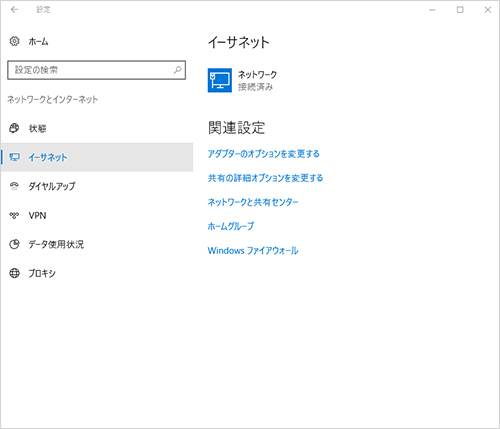This screenshot has height=429, width=500.
Task: Click the データ使用状況 pie chart icon
Action: pyautogui.click(x=14, y=244)
